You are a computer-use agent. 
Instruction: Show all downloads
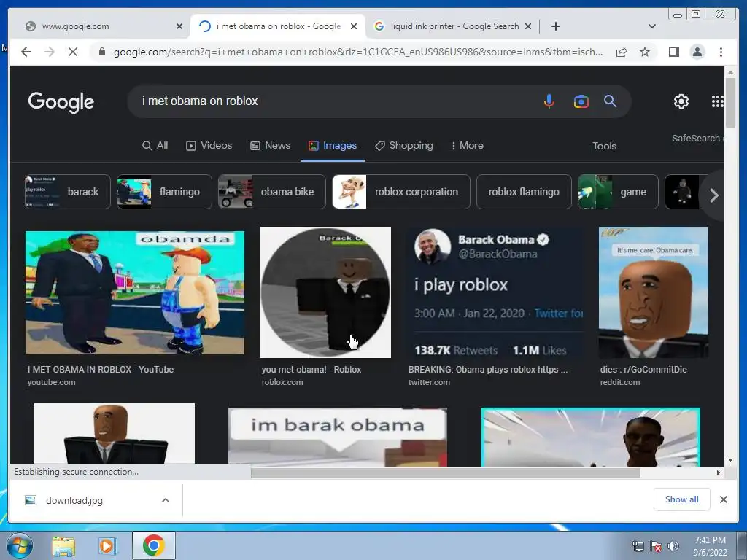click(x=682, y=499)
